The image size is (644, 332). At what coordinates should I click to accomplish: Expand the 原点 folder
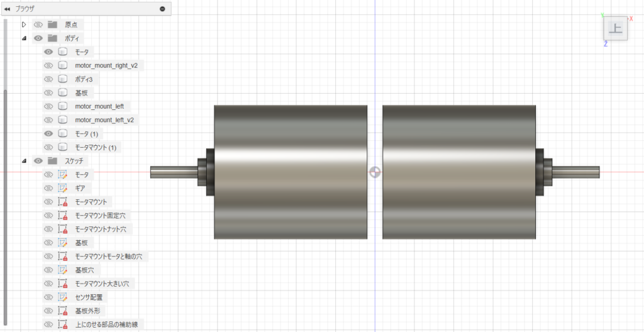click(x=24, y=25)
